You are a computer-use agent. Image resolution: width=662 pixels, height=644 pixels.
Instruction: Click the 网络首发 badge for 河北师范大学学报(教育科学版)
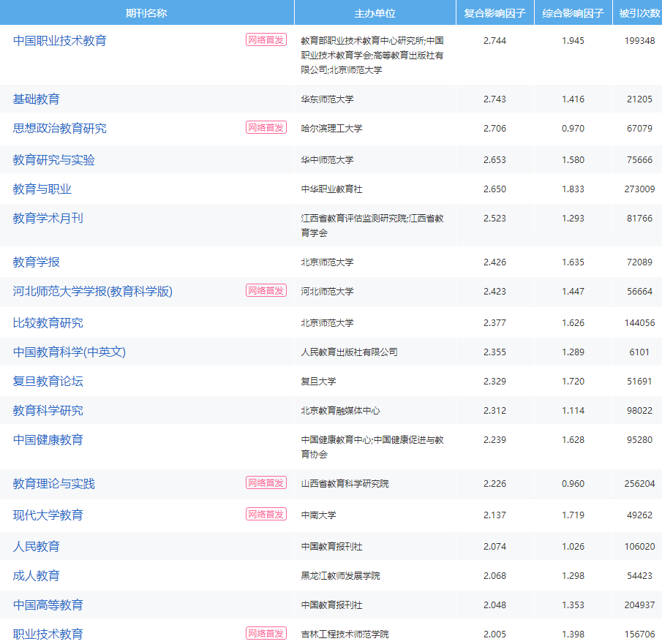coord(266,290)
